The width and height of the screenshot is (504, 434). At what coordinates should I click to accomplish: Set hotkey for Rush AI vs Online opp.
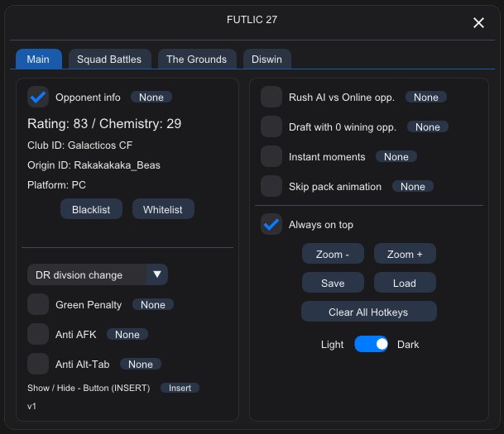[426, 98]
